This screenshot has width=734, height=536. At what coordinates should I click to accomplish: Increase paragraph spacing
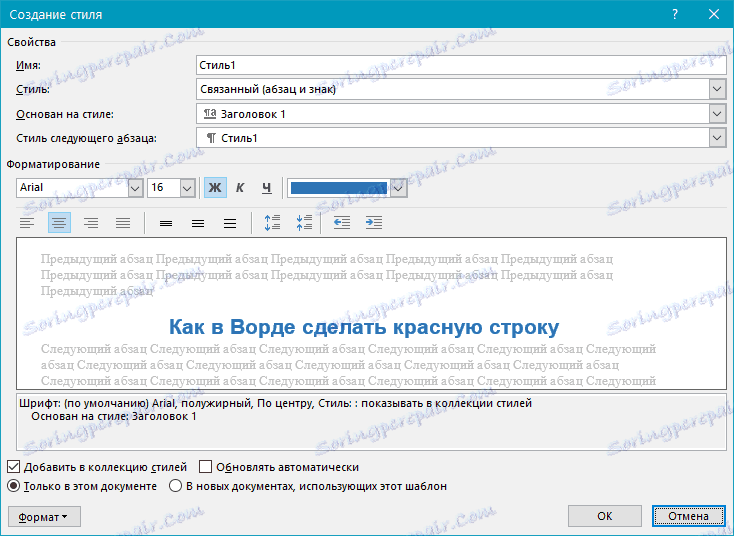[x=272, y=223]
